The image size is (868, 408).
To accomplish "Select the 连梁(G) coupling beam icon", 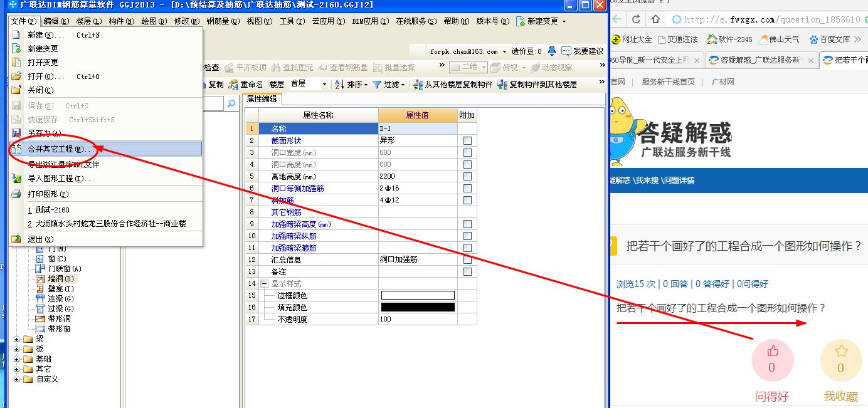I will pos(41,299).
